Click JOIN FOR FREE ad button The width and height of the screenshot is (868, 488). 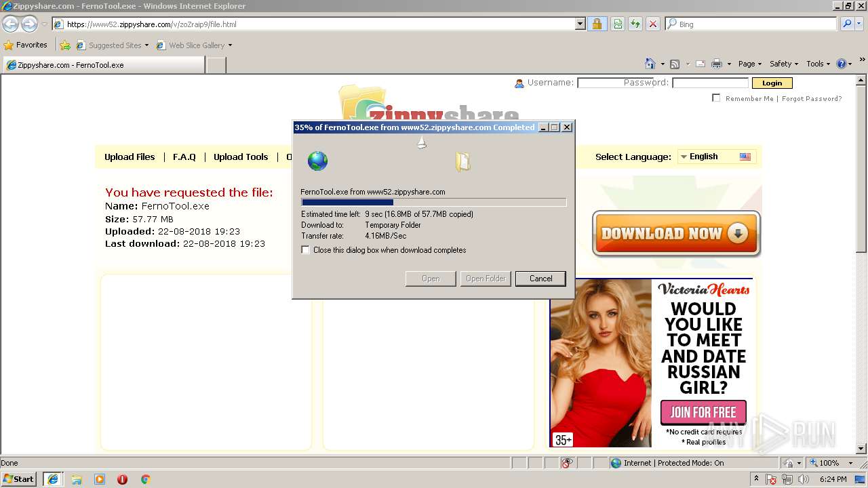click(703, 412)
